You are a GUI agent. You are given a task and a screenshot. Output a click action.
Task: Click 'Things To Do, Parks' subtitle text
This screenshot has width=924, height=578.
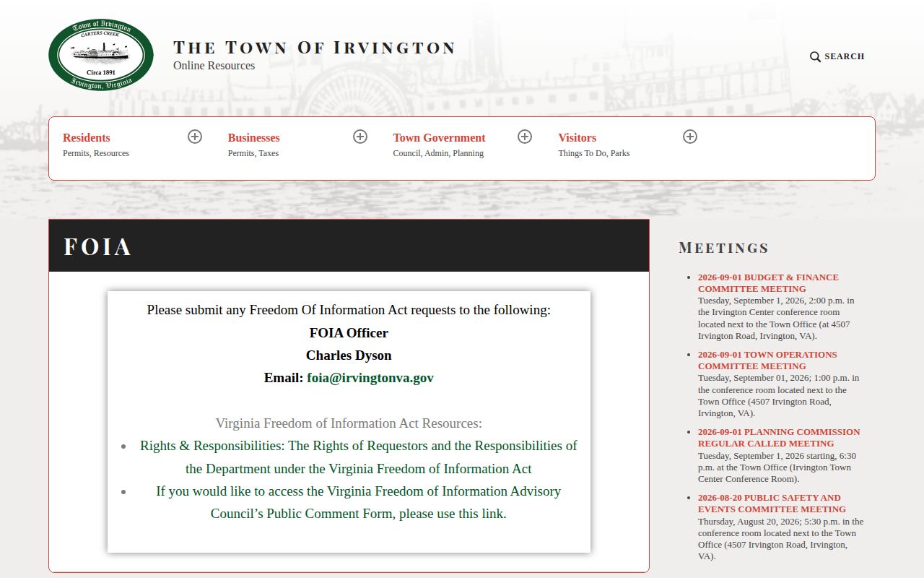593,153
